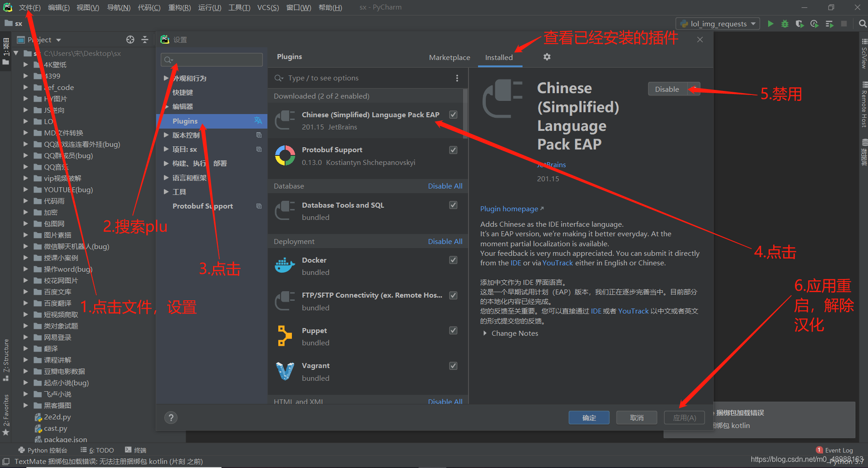Open Project view selector dropdown
868x468 pixels.
coord(40,40)
